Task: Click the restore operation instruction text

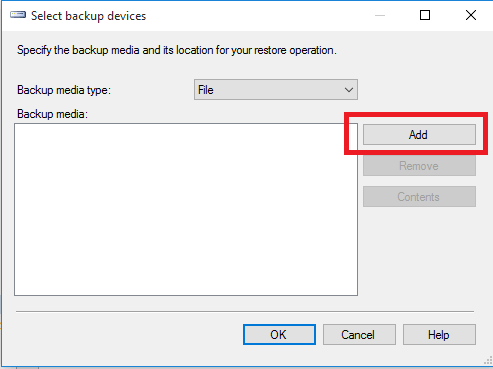Action: click(177, 50)
